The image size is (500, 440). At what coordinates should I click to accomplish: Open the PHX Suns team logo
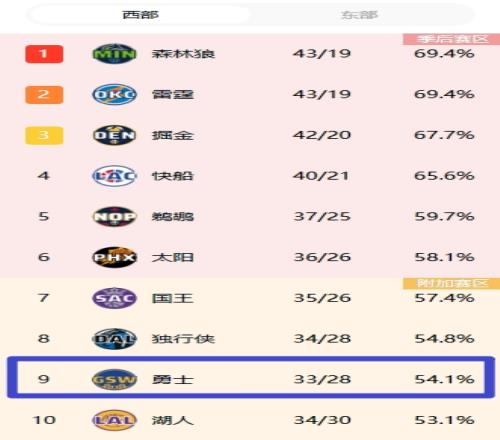[114, 257]
